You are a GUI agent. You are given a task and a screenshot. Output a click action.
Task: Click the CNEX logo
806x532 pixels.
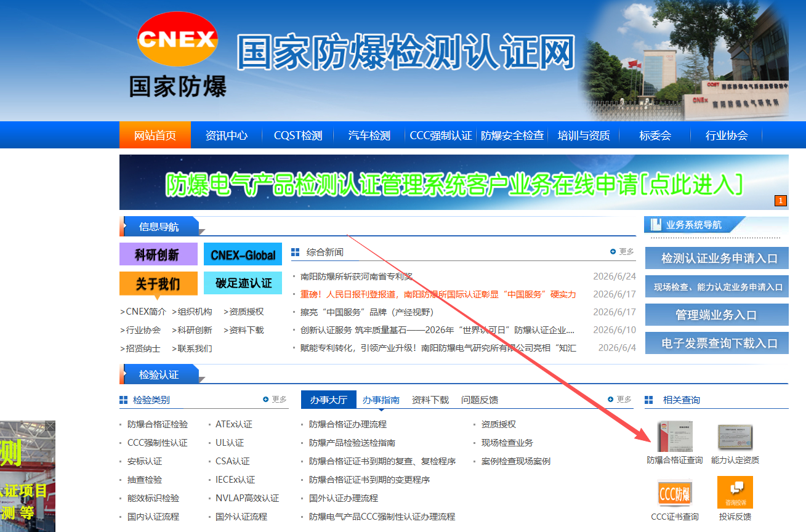click(x=177, y=39)
